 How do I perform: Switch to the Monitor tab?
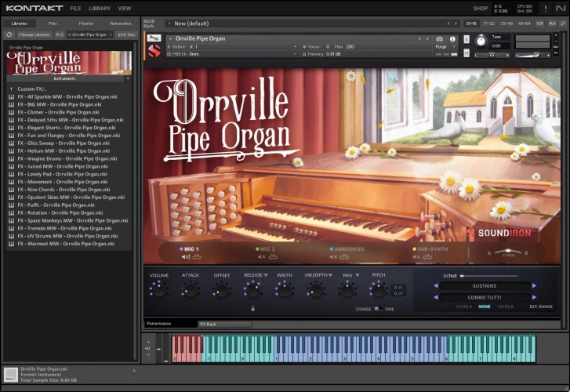pos(86,24)
